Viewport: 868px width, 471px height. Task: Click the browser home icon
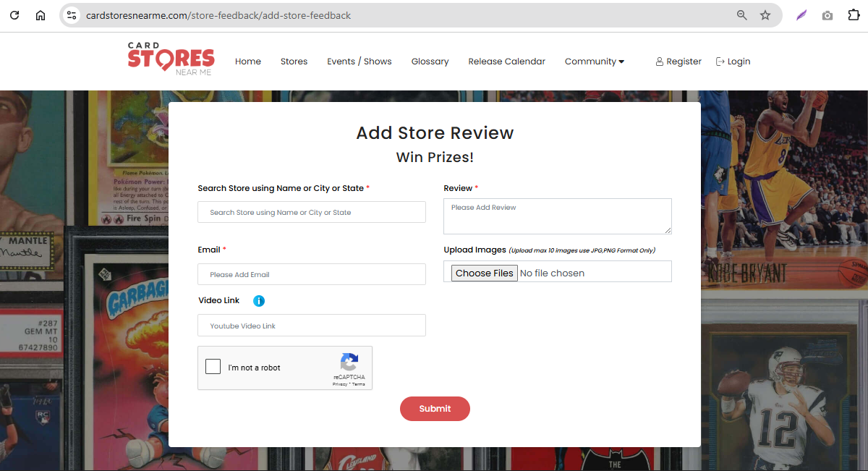pyautogui.click(x=40, y=14)
